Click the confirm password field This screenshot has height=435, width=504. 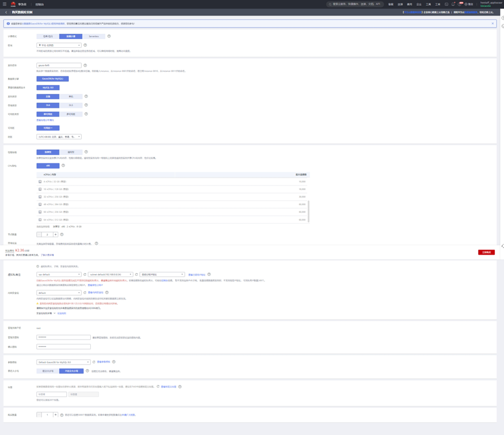point(64,346)
